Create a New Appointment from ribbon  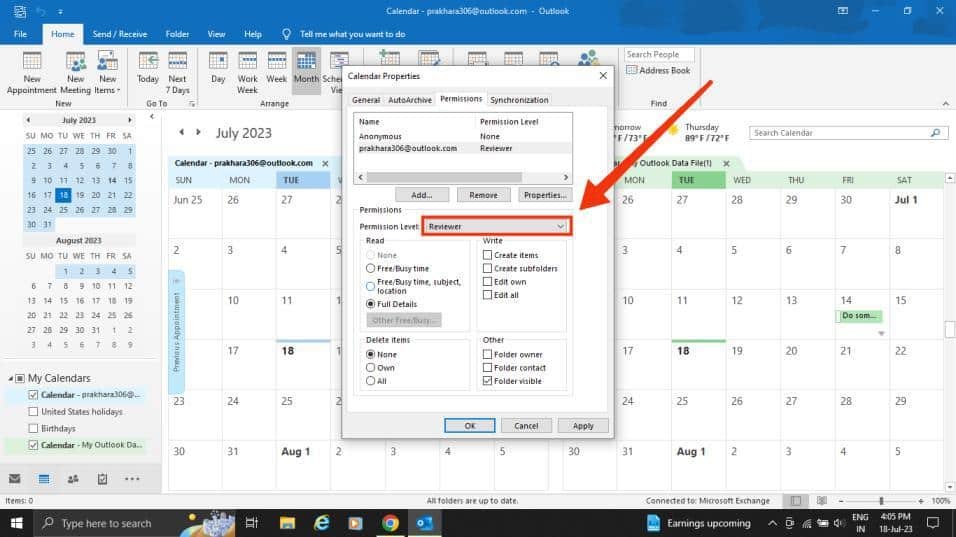tap(32, 73)
